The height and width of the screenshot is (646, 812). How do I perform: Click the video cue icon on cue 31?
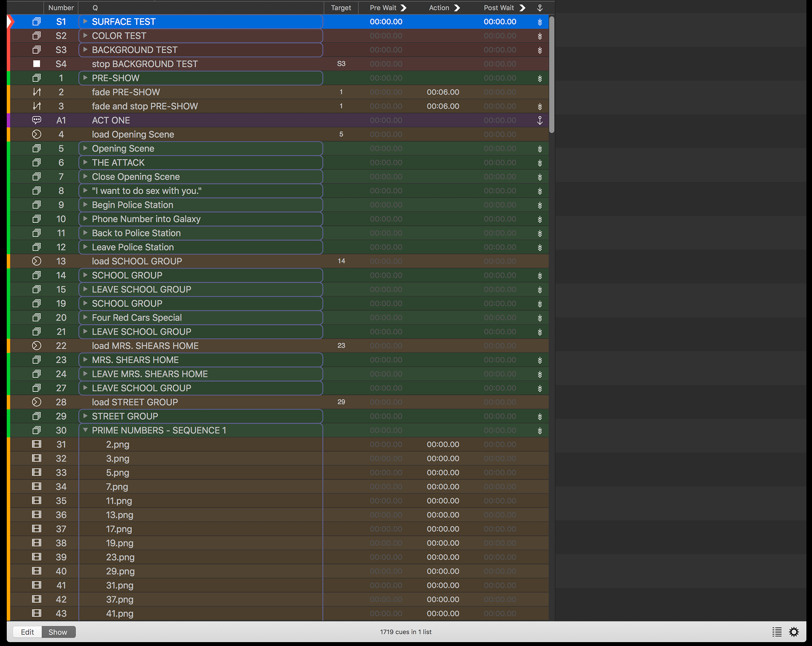37,444
